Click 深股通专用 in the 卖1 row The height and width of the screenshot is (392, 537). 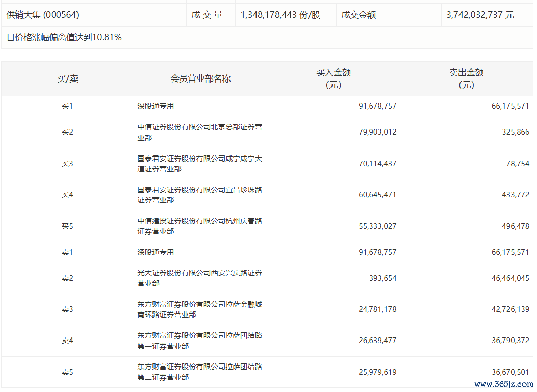[156, 252]
